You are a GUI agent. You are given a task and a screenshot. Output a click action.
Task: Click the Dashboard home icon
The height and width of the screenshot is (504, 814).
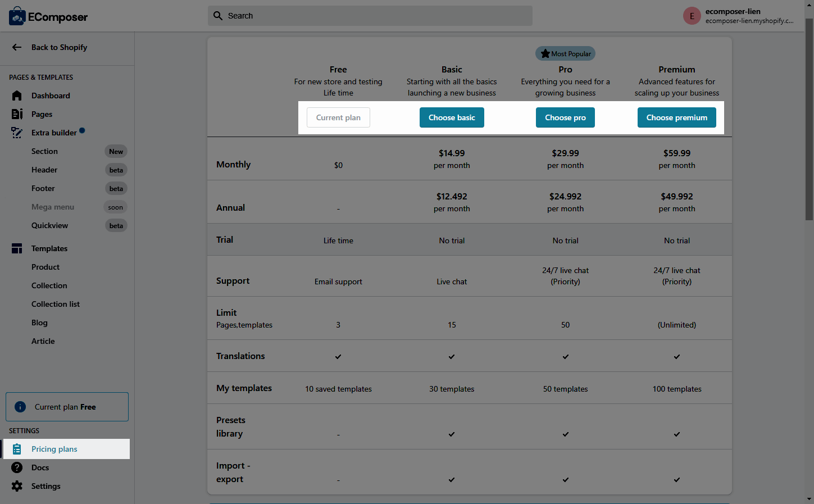(x=17, y=96)
